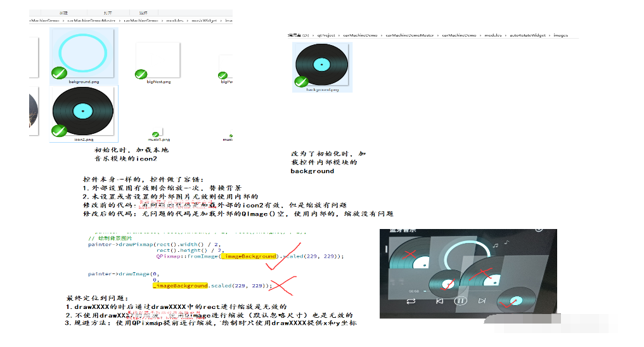The height and width of the screenshot is (347, 644).
Task: Click the painter->drawImage(0, code line
Action: click(123, 274)
